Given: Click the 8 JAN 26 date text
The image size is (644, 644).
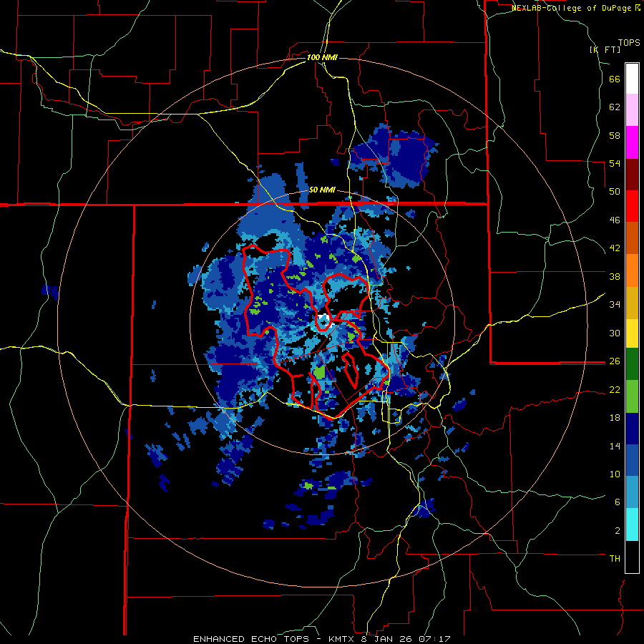Looking at the screenshot, I should 387,639.
